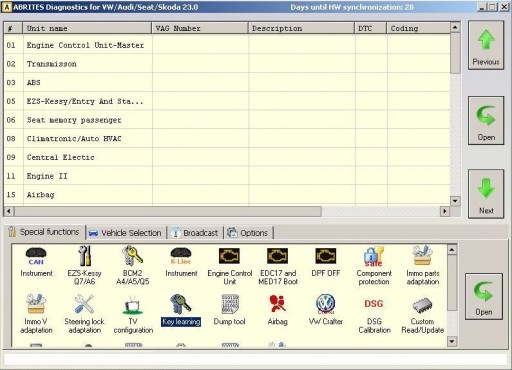Select 09 Central Electic row
The image size is (512, 370).
[227, 157]
